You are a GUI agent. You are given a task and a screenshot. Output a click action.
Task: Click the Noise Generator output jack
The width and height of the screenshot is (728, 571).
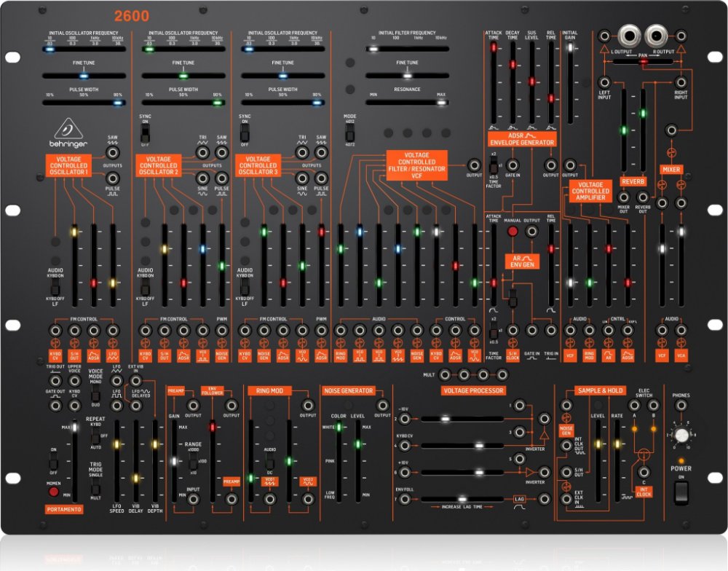[379, 406]
